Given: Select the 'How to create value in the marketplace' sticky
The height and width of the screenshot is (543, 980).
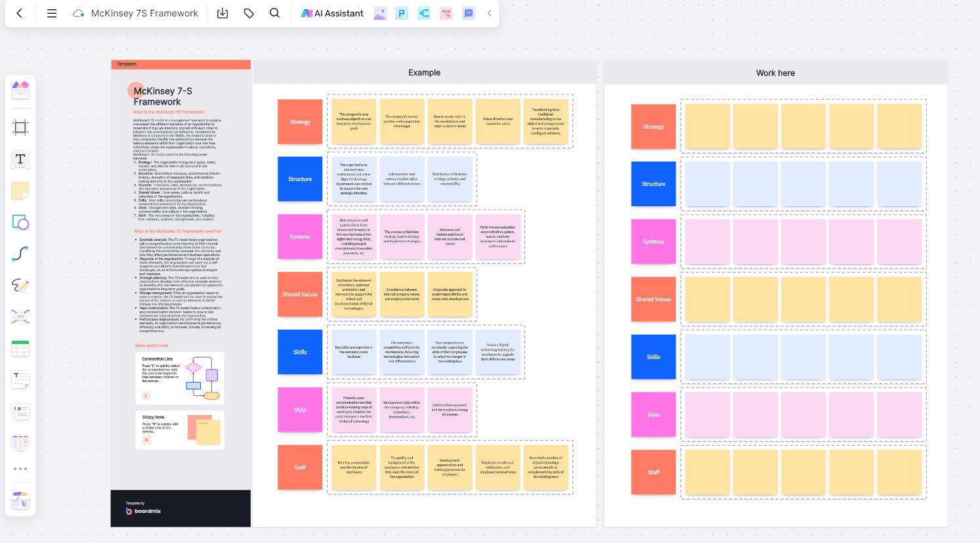Looking at the screenshot, I should click(x=450, y=121).
